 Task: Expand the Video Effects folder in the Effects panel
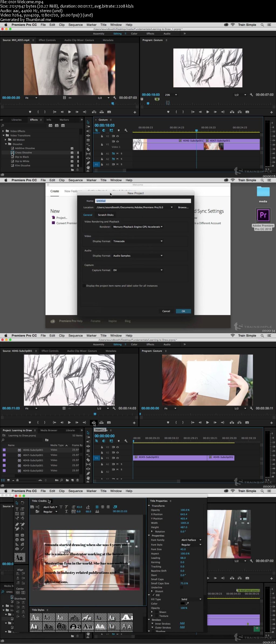3,131
